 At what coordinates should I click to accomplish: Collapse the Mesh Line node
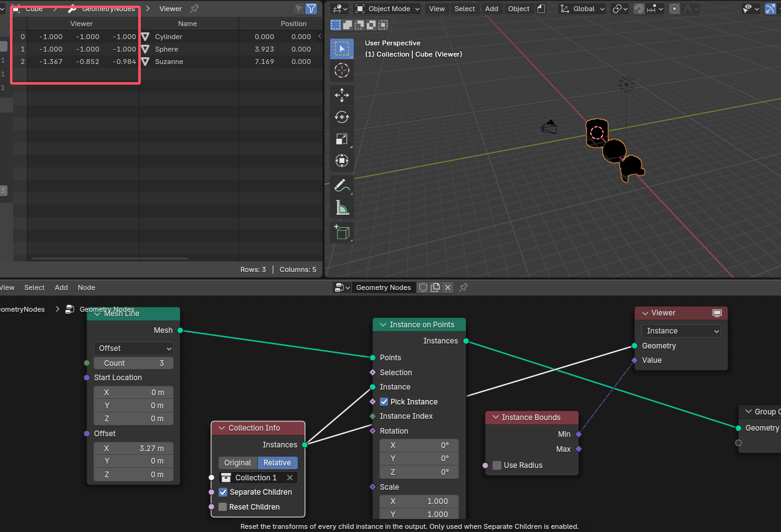click(97, 314)
